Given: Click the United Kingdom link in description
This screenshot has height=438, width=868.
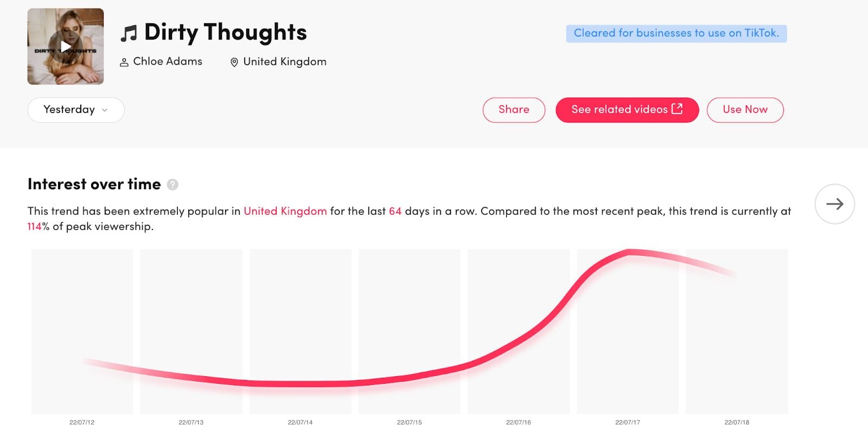Looking at the screenshot, I should coord(285,211).
